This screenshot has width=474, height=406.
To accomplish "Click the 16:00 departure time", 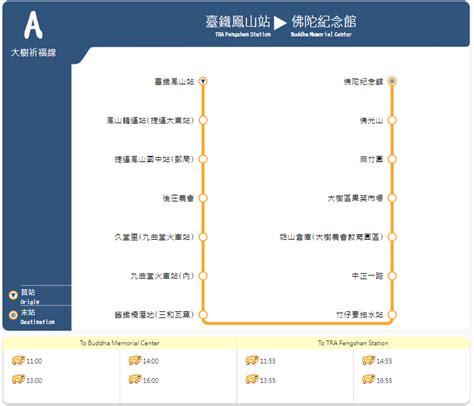I will (x=151, y=381).
